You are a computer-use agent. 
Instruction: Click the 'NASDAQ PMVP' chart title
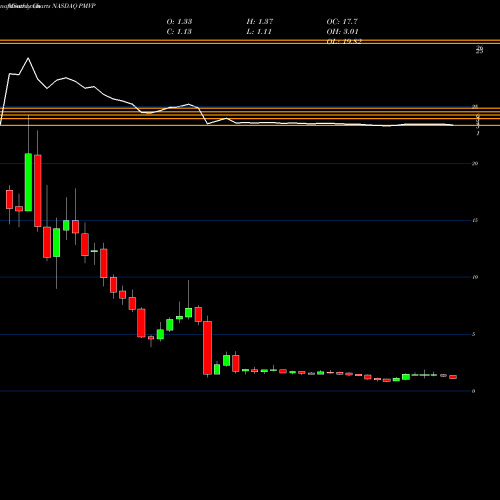pyautogui.click(x=74, y=6)
